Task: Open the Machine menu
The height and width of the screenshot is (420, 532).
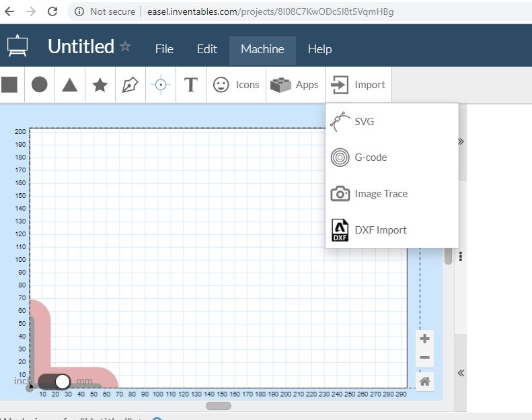Action: (262, 50)
